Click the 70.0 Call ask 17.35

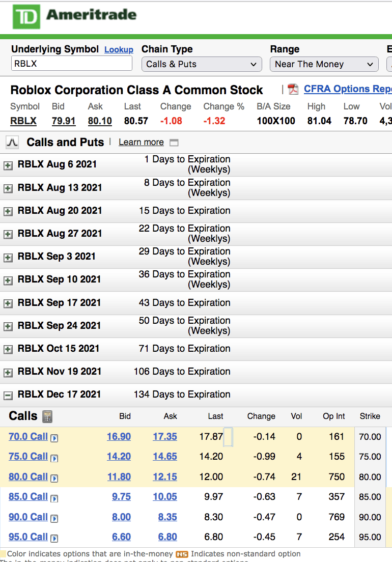165,437
